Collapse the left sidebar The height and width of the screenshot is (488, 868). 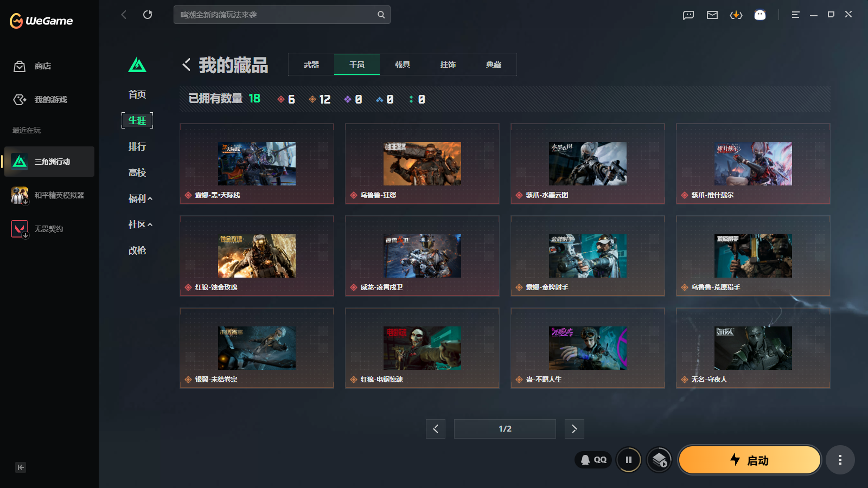(21, 467)
